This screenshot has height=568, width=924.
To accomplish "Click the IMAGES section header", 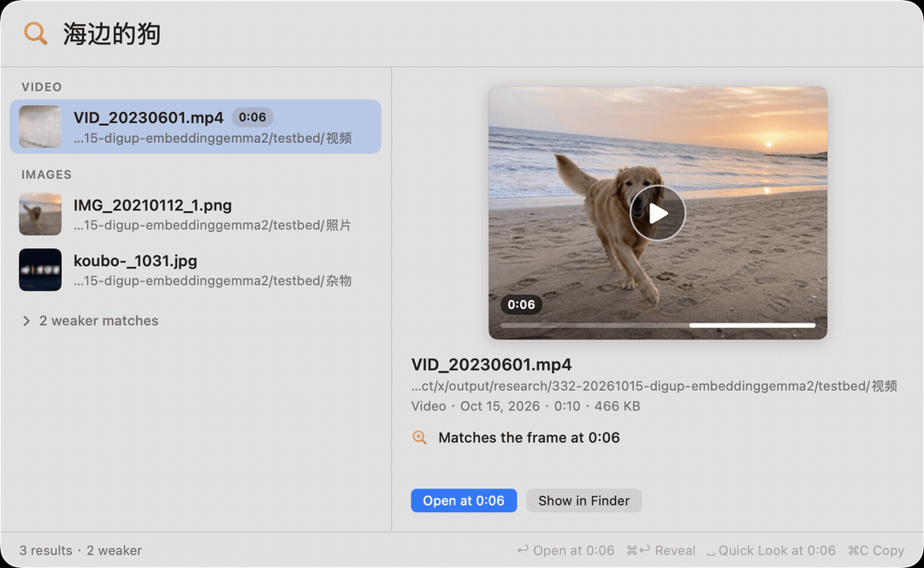I will pyautogui.click(x=46, y=175).
